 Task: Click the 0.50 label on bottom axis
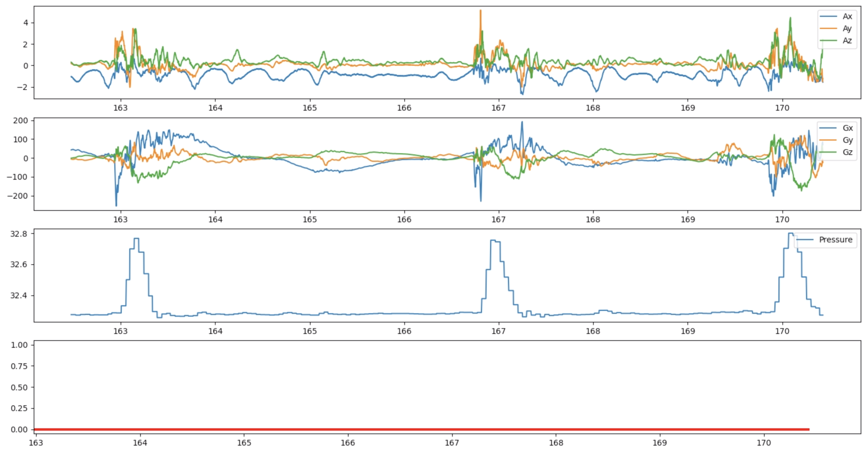click(19, 387)
